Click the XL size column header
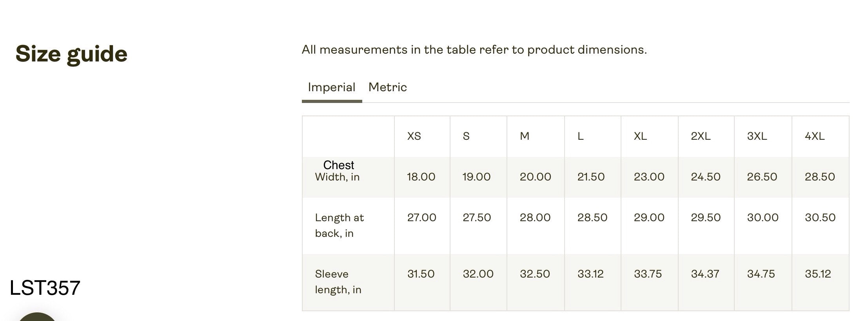The height and width of the screenshot is (321, 868). point(640,136)
